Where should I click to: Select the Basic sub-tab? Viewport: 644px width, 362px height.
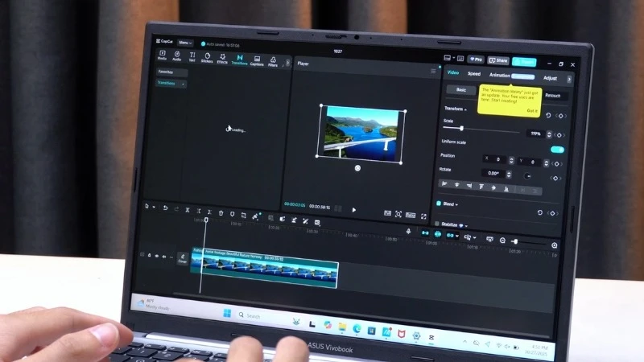461,90
